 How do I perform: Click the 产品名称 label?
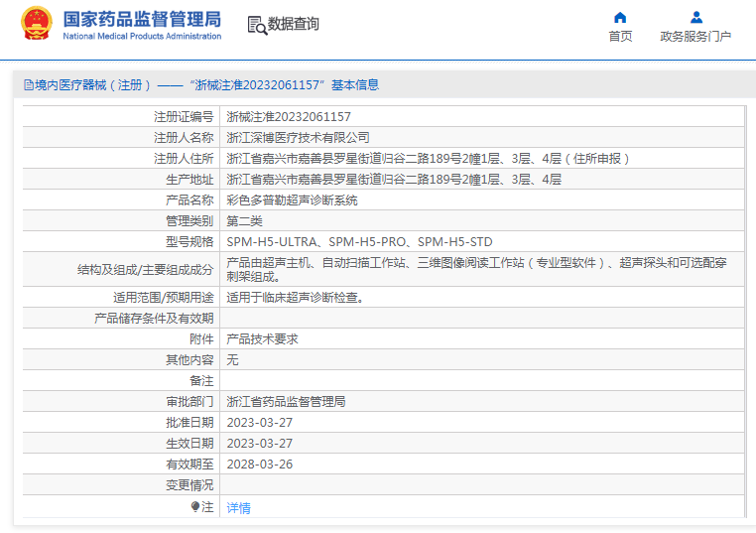pyautogui.click(x=189, y=200)
